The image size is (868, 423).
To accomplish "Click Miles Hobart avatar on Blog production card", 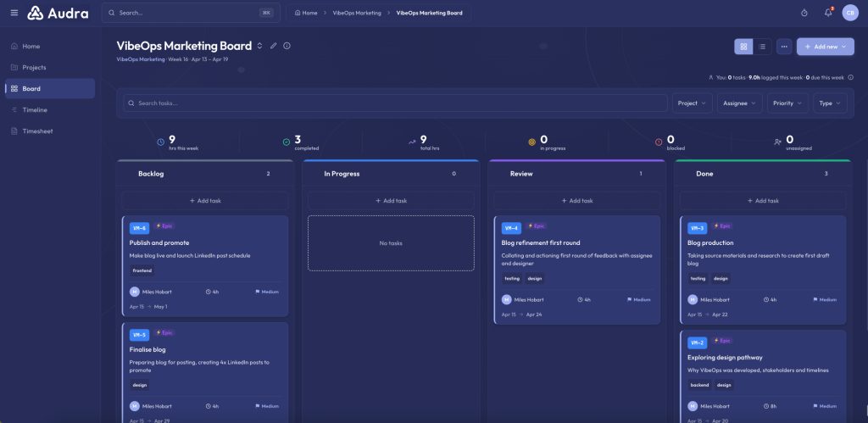I will (x=693, y=299).
